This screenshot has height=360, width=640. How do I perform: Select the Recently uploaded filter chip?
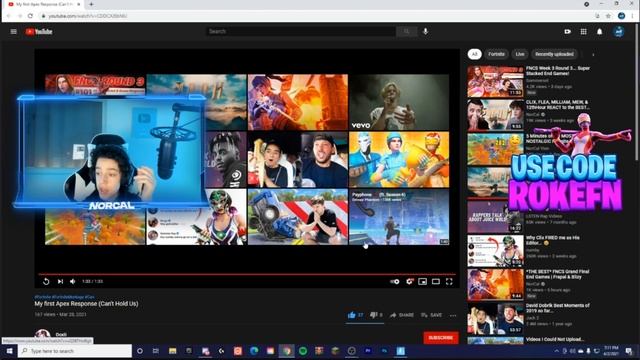click(x=554, y=54)
